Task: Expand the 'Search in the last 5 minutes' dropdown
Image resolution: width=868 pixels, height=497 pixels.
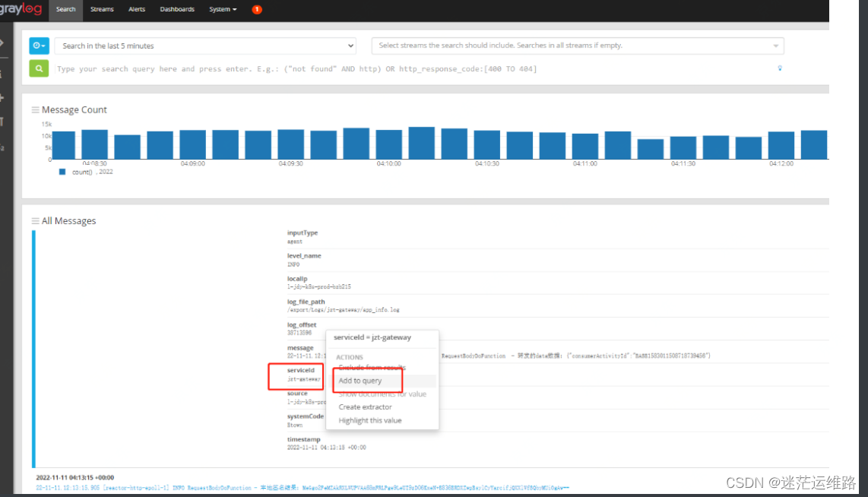Action: 204,46
